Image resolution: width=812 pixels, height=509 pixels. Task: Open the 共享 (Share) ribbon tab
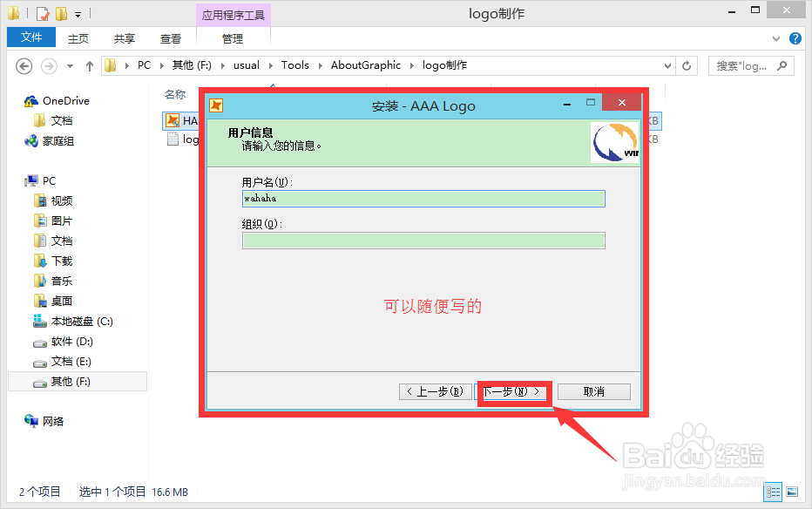tap(125, 39)
